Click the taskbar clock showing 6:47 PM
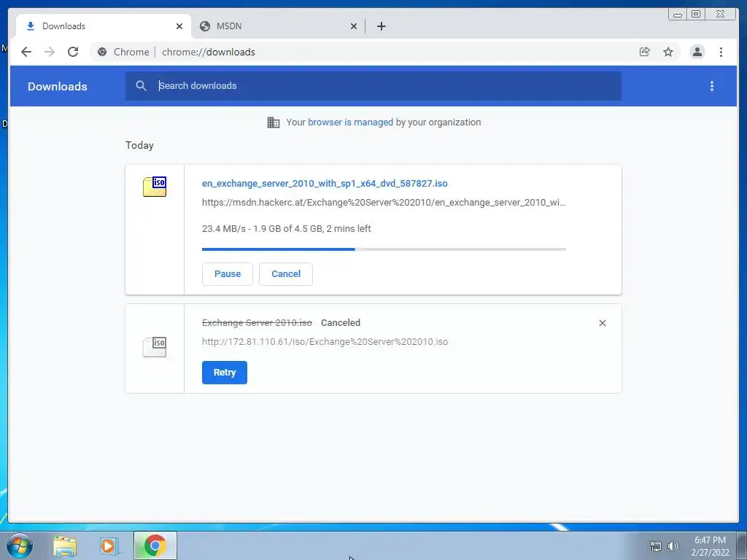 click(710, 546)
